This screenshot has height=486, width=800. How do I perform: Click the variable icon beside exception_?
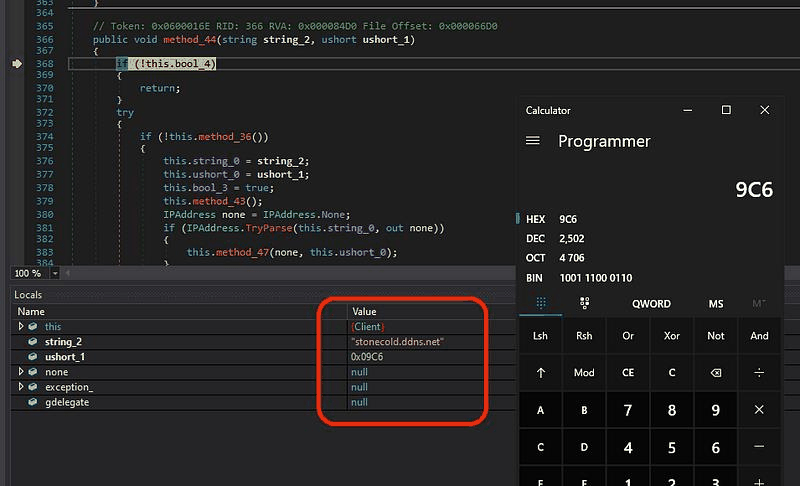click(33, 387)
